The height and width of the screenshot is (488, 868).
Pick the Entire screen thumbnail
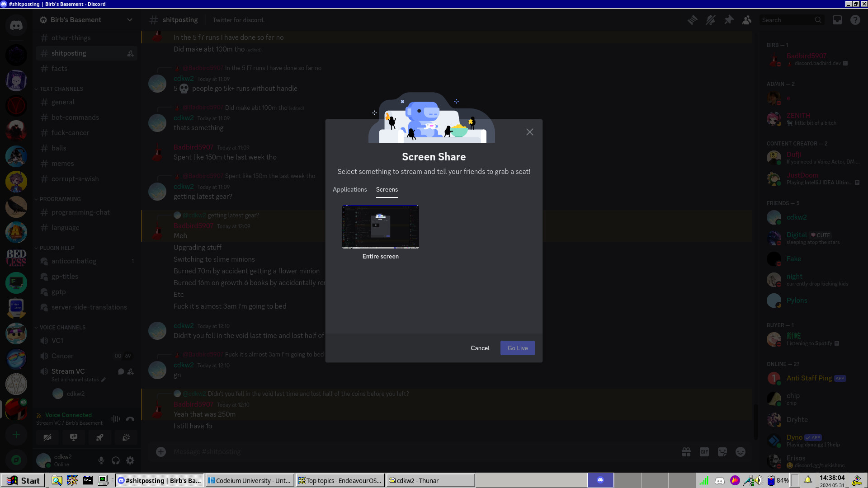point(381,227)
